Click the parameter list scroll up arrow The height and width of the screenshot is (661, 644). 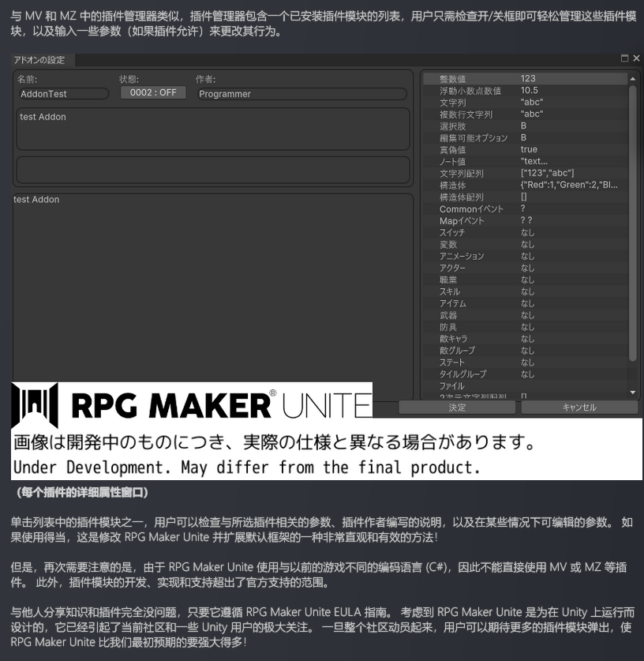(x=633, y=79)
